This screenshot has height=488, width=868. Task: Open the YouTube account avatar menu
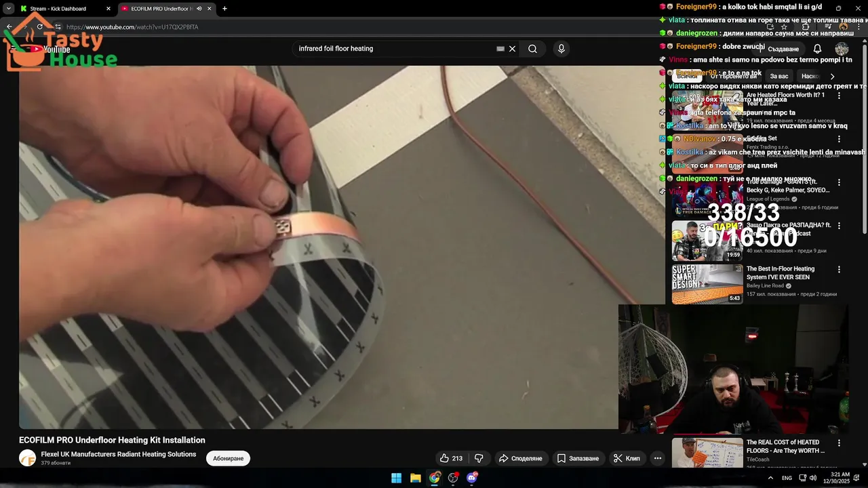(842, 49)
